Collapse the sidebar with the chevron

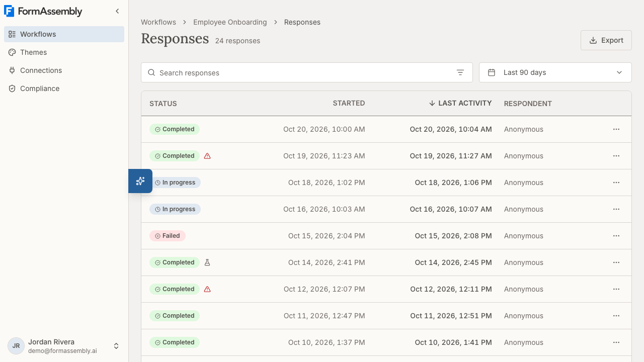tap(117, 11)
